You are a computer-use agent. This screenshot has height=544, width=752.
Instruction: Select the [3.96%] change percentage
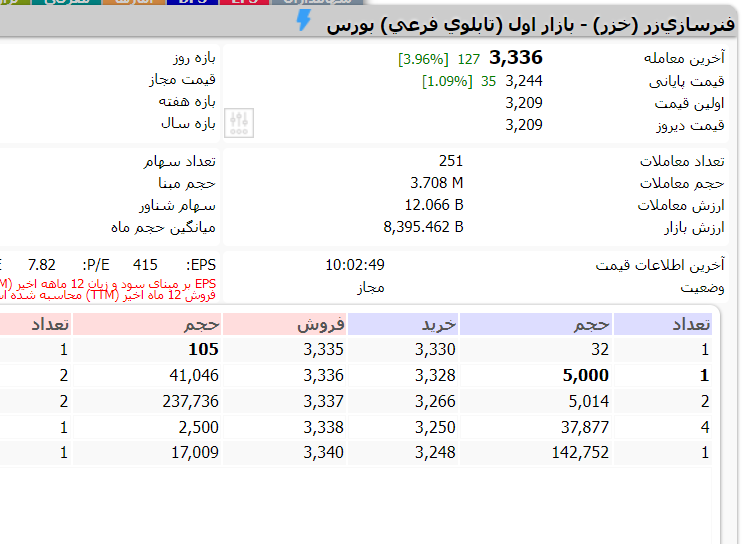click(x=423, y=59)
